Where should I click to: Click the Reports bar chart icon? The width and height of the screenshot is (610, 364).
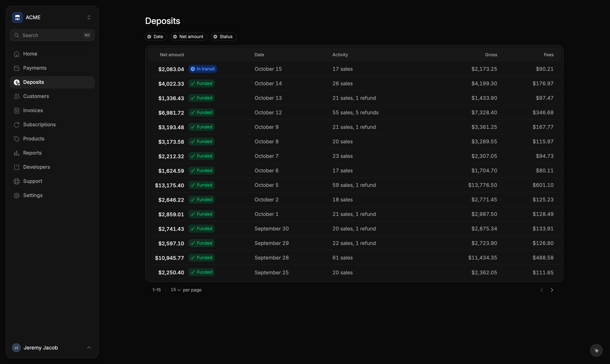[17, 153]
